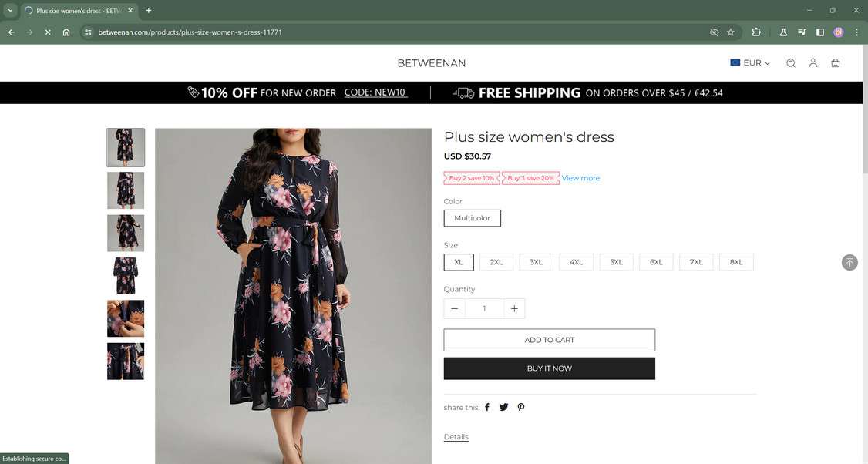Click the scroll-to-top arrow button
The image size is (868, 464).
849,262
